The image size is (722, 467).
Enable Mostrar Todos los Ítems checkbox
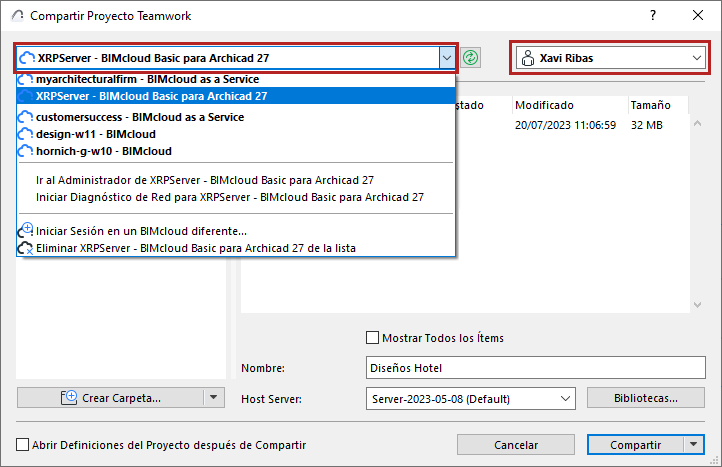pos(374,338)
